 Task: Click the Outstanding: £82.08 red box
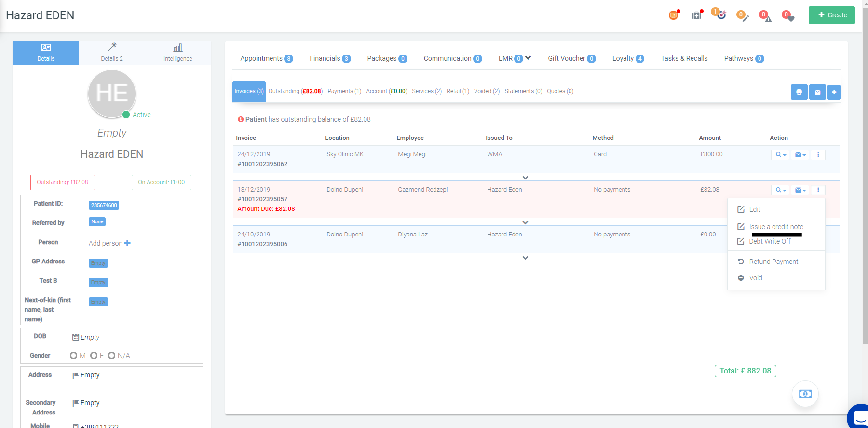point(63,182)
